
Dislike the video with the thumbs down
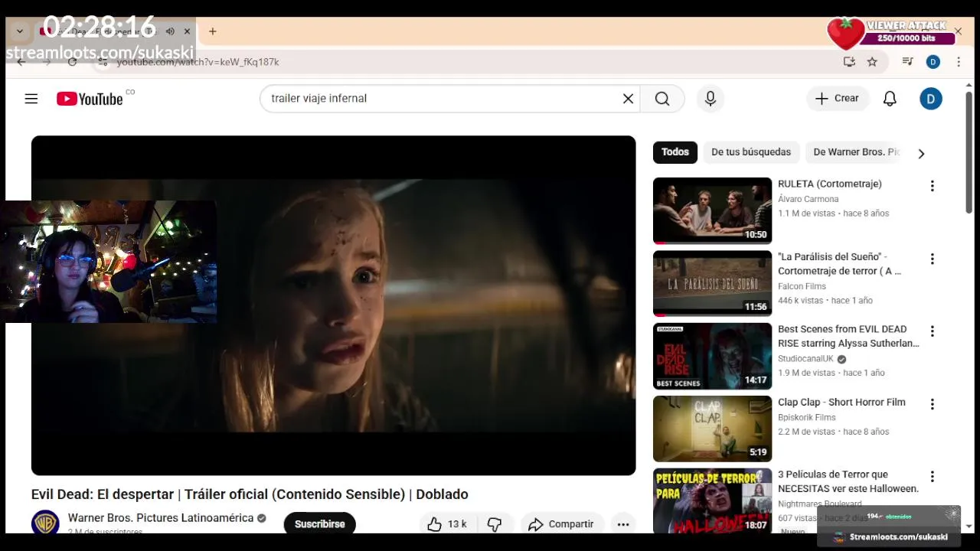[x=495, y=524]
